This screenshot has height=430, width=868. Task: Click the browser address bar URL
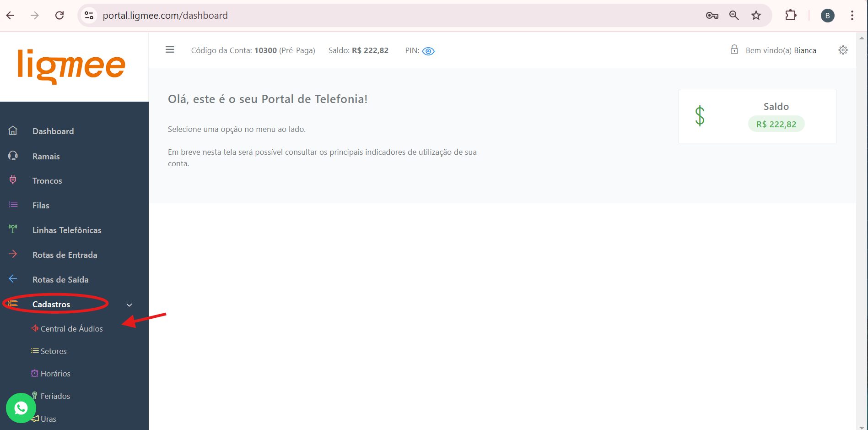point(165,16)
